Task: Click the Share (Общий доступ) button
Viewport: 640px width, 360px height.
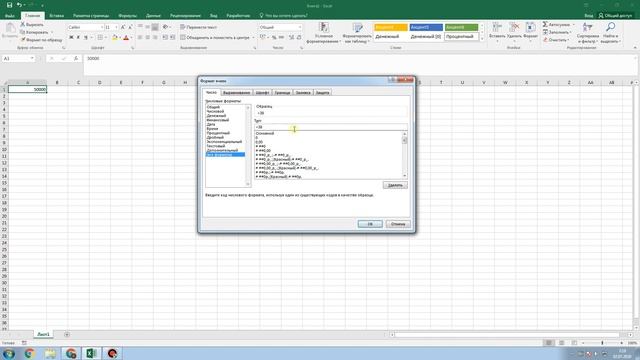Action: coord(615,16)
